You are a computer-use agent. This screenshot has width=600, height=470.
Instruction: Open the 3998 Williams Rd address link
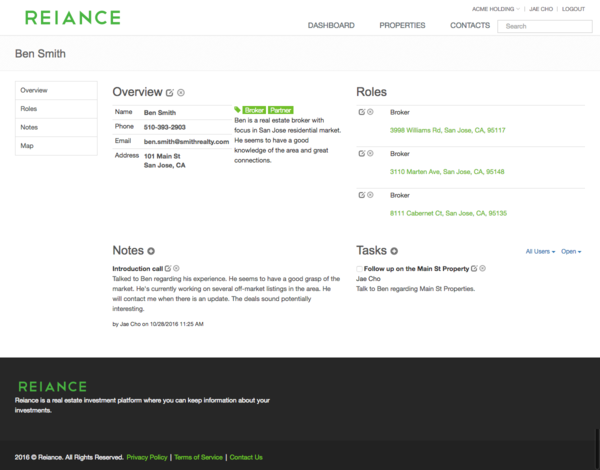[447, 130]
